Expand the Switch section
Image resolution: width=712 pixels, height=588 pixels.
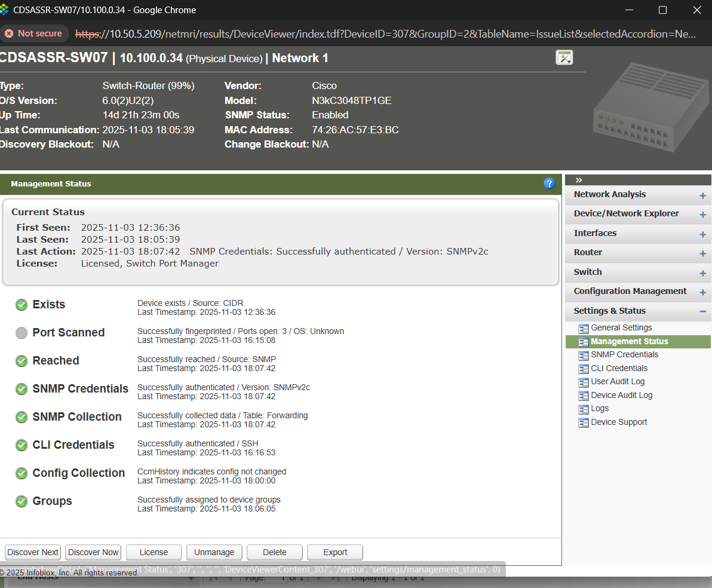[x=702, y=273]
